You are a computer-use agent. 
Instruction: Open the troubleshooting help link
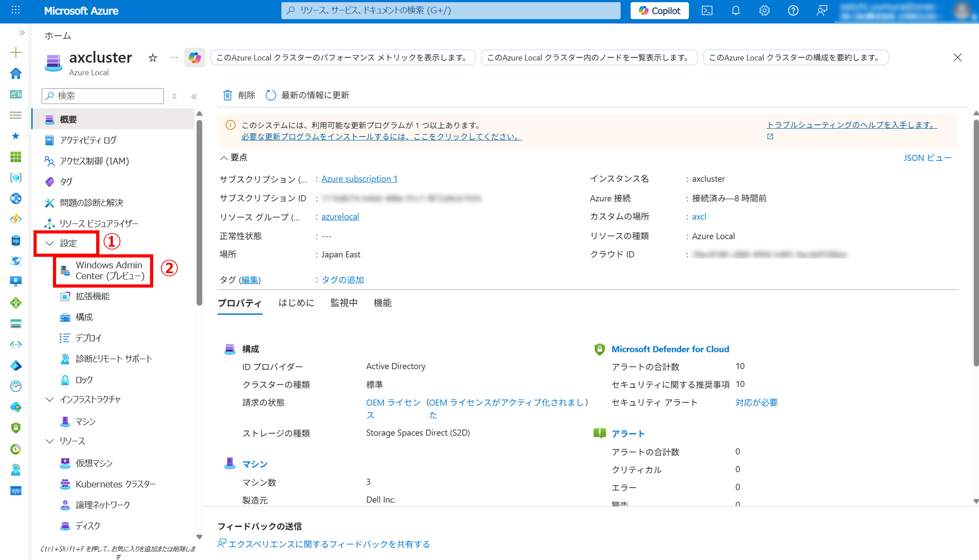(852, 125)
